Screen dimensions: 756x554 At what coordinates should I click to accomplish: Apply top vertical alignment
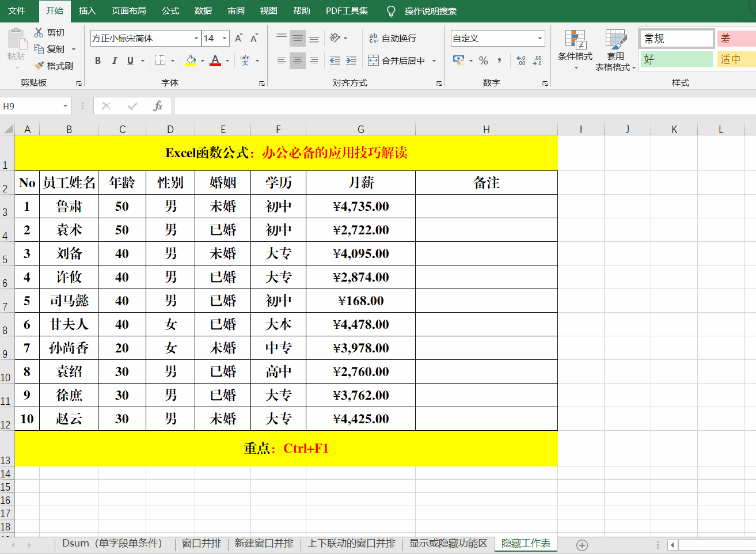(282, 38)
